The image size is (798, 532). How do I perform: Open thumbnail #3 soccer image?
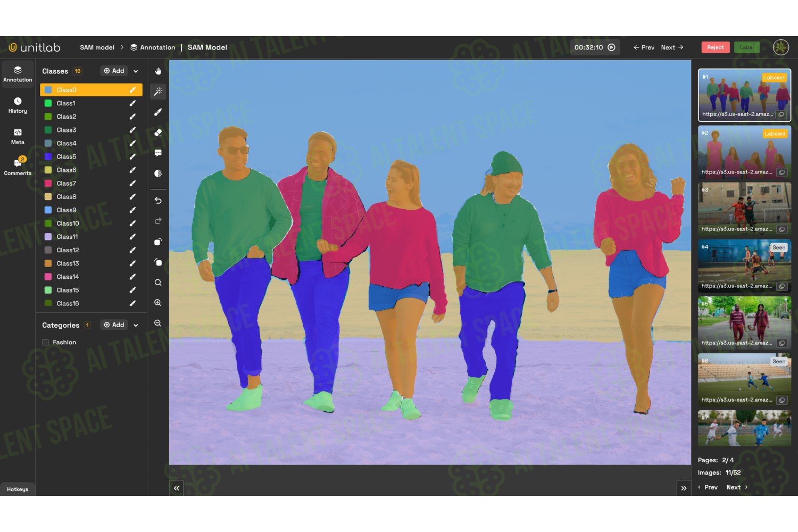pyautogui.click(x=744, y=209)
